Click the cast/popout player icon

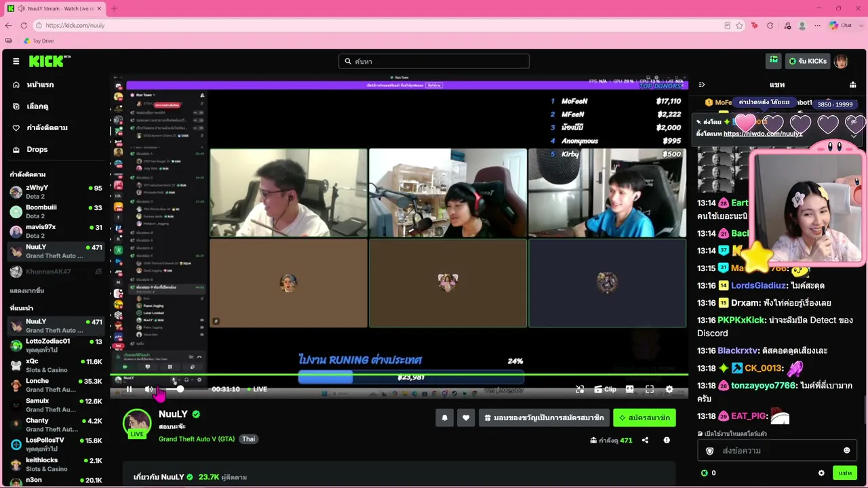point(580,389)
